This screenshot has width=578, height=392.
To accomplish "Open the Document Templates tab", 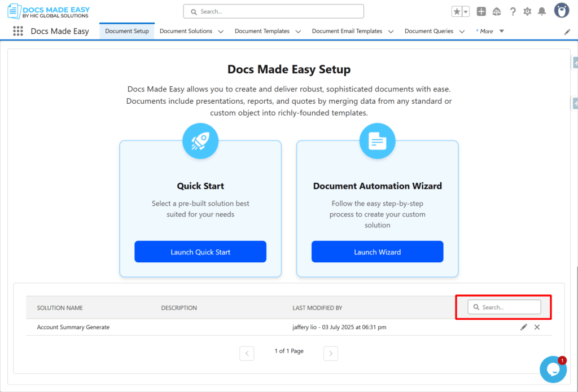I will 262,32.
